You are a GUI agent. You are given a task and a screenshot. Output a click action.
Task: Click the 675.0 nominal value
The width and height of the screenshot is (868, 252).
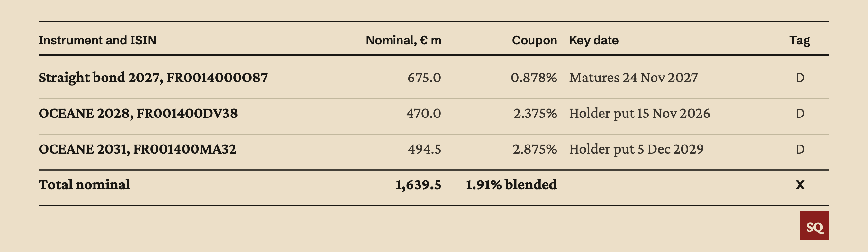pyautogui.click(x=424, y=78)
